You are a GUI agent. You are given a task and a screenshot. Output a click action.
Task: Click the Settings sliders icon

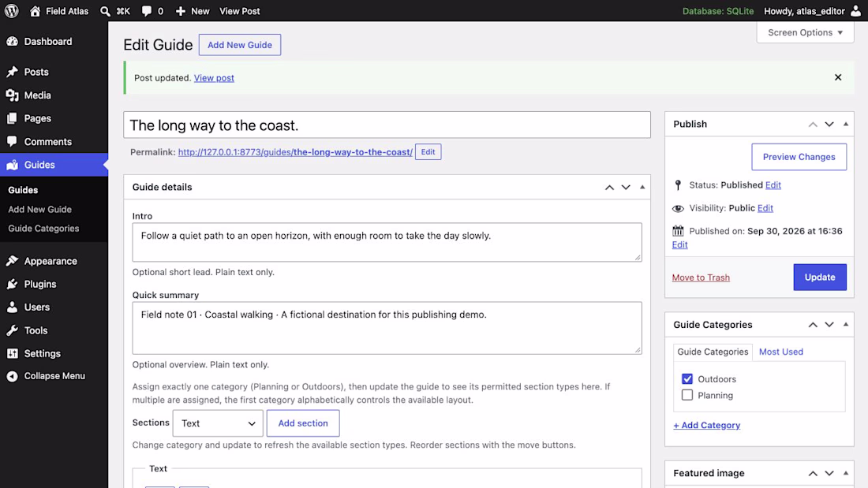pos(12,353)
